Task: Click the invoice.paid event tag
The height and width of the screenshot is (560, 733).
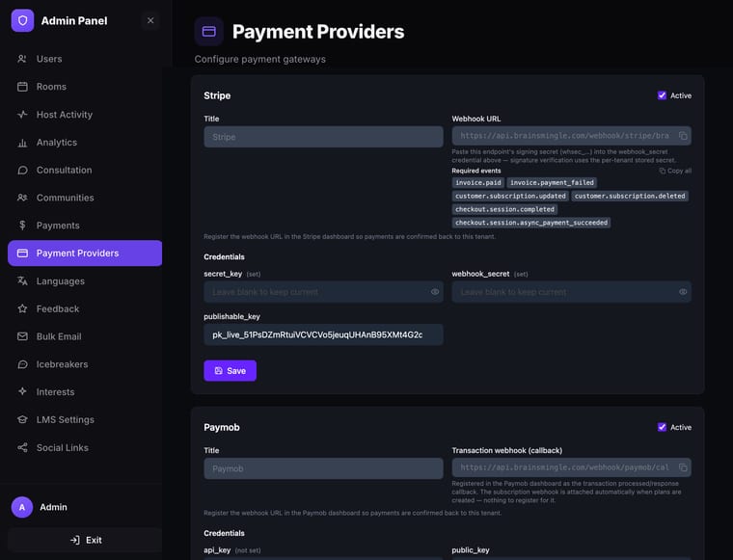Action: (x=477, y=182)
